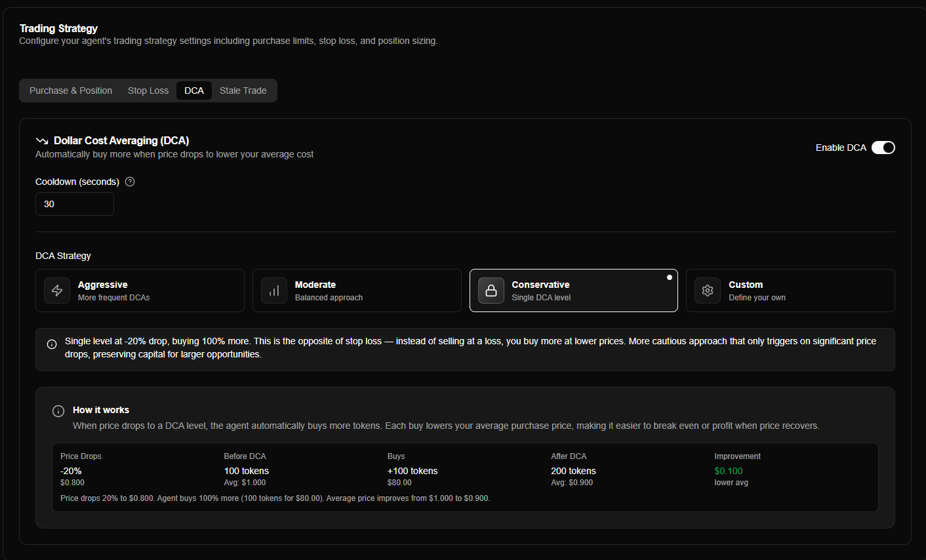Screen dimensions: 926x560
Task: Click the info icon next to How it works
Action: tap(58, 411)
